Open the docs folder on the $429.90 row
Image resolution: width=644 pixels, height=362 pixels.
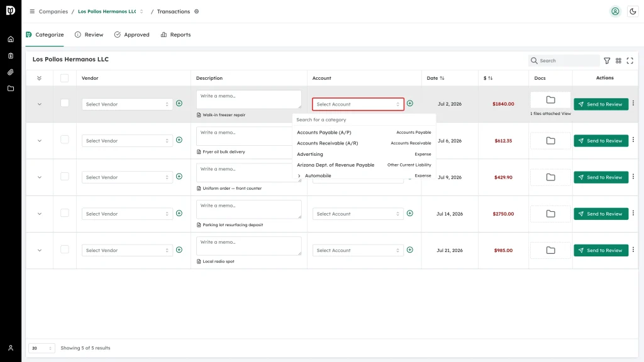click(550, 177)
